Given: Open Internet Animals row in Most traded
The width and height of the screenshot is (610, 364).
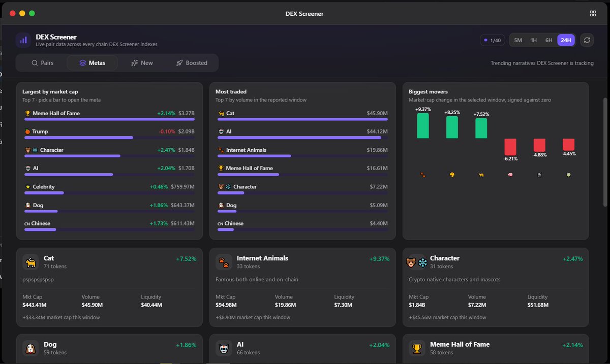Looking at the screenshot, I should tap(302, 152).
